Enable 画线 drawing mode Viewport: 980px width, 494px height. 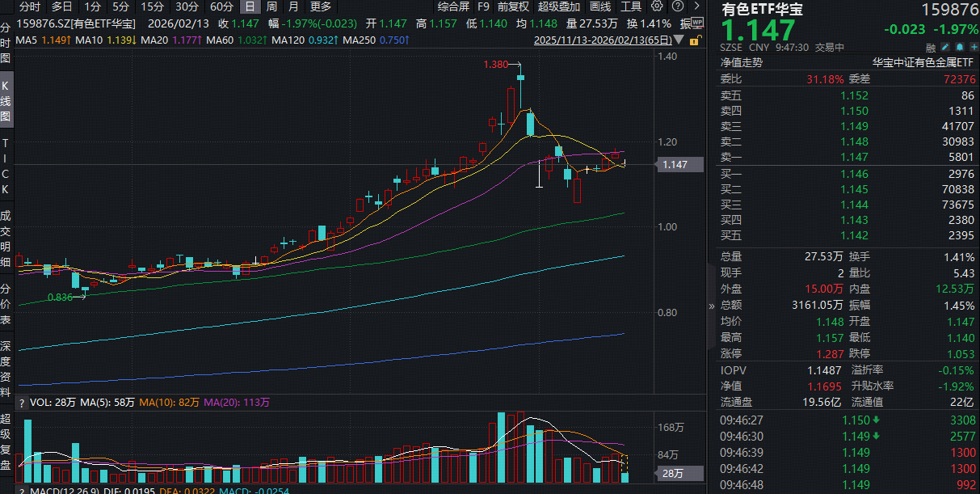pos(599,6)
